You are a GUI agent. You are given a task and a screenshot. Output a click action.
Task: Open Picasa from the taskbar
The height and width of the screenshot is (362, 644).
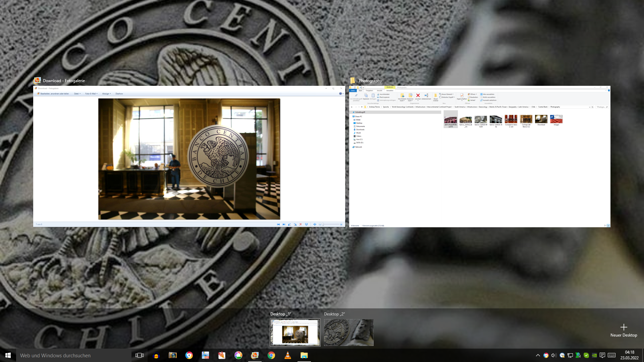click(238, 355)
